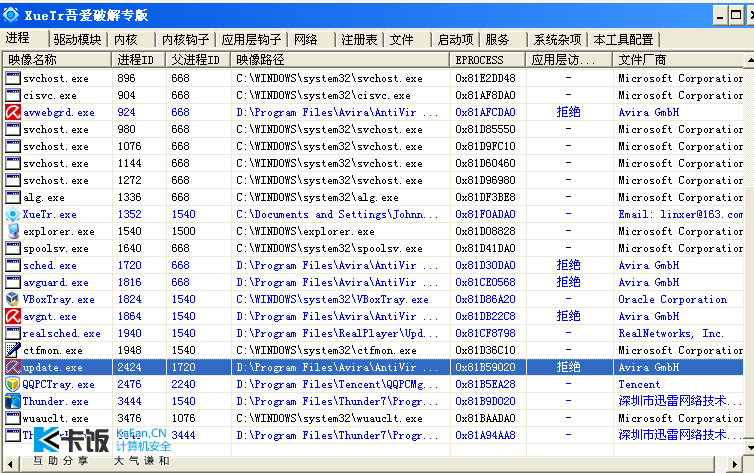
Task: Open the 系统杂项 tab
Action: coord(557,39)
